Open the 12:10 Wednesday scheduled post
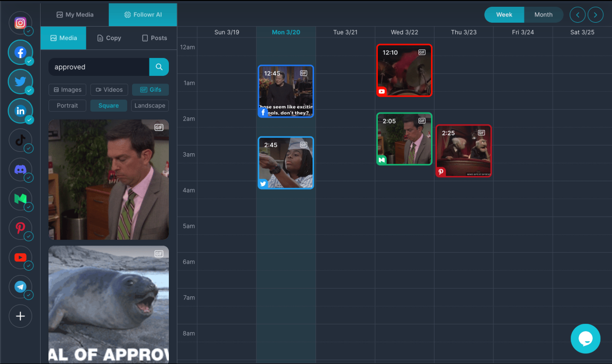The width and height of the screenshot is (612, 364). [404, 71]
